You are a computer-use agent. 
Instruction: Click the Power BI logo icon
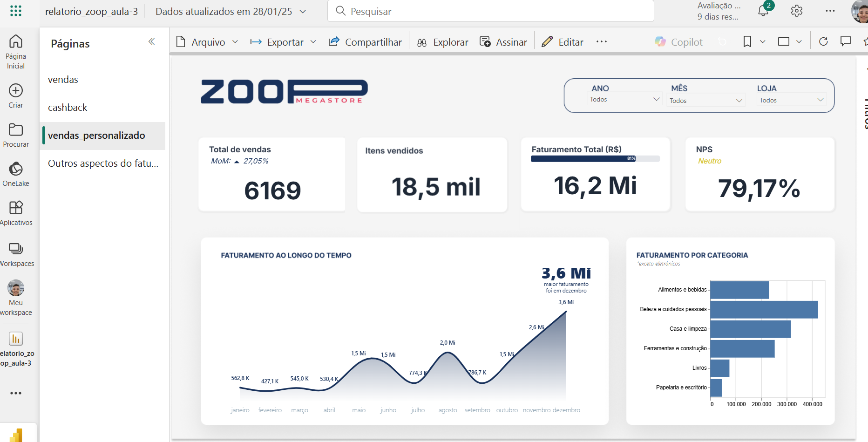(16, 435)
